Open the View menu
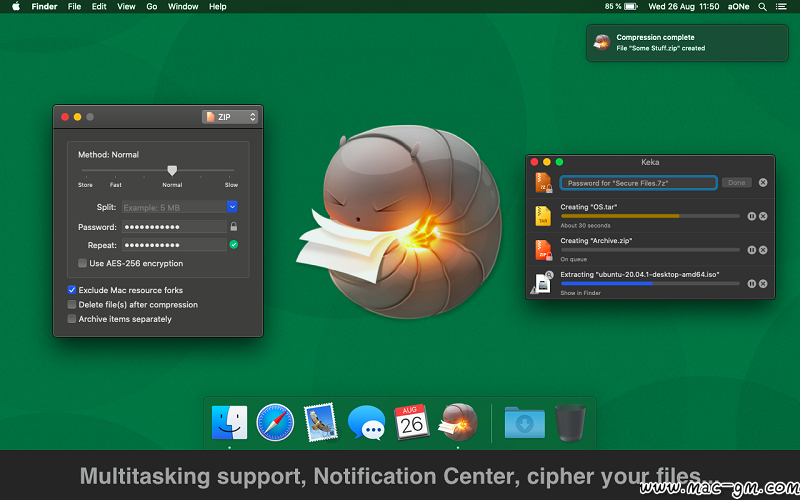Image resolution: width=800 pixels, height=500 pixels. coord(126,7)
